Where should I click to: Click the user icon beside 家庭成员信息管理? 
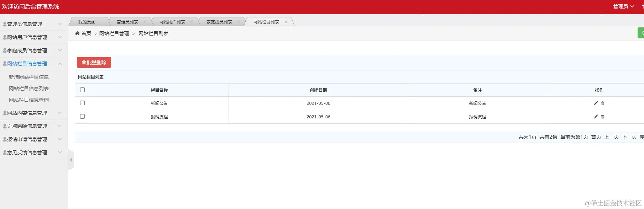[5, 50]
